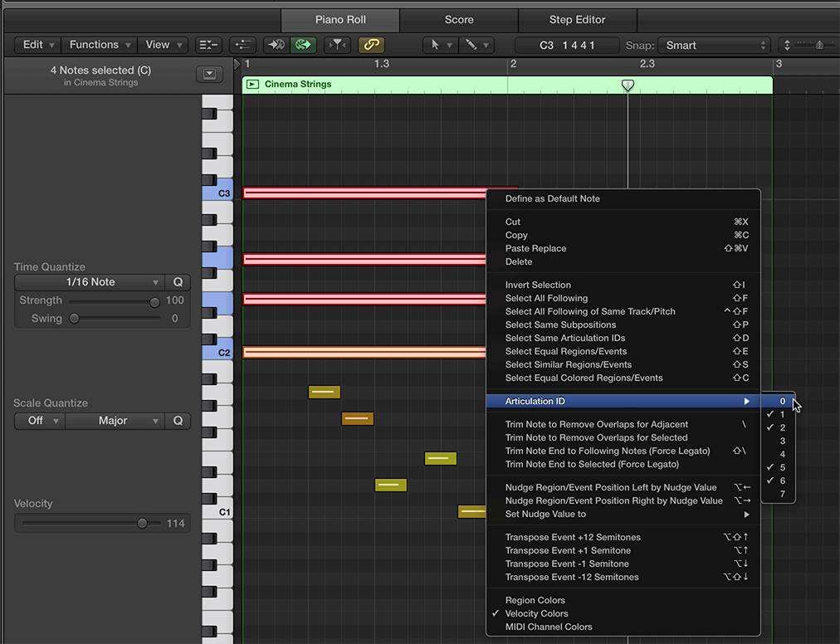Expand the Articulation ID submenu arrow
The width and height of the screenshot is (840, 644).
(x=746, y=402)
